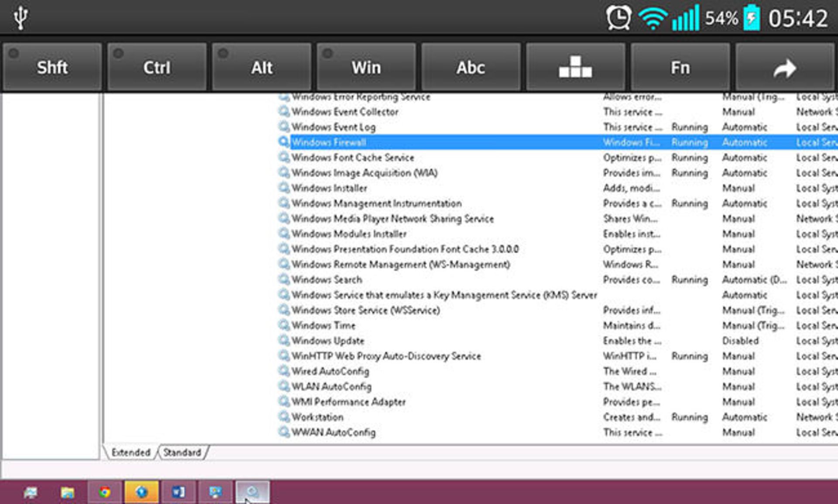Select the gear icon of Windows Modules Installer
This screenshot has width=838, height=504.
[x=284, y=234]
